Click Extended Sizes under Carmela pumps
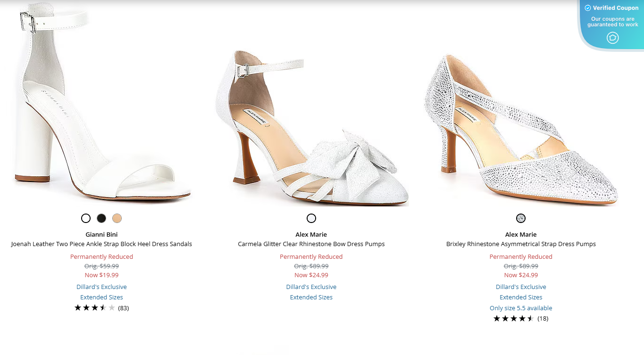 point(311,297)
